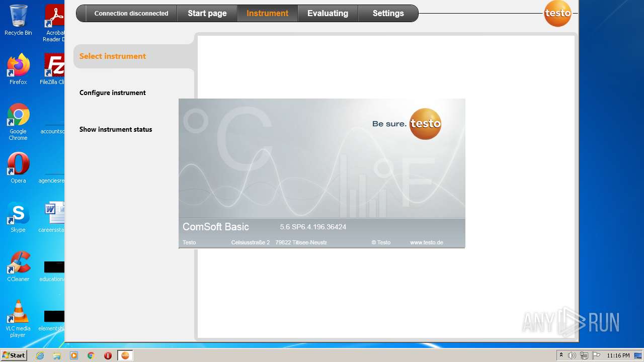Open the Settings tab
Image resolution: width=644 pixels, height=362 pixels.
388,14
